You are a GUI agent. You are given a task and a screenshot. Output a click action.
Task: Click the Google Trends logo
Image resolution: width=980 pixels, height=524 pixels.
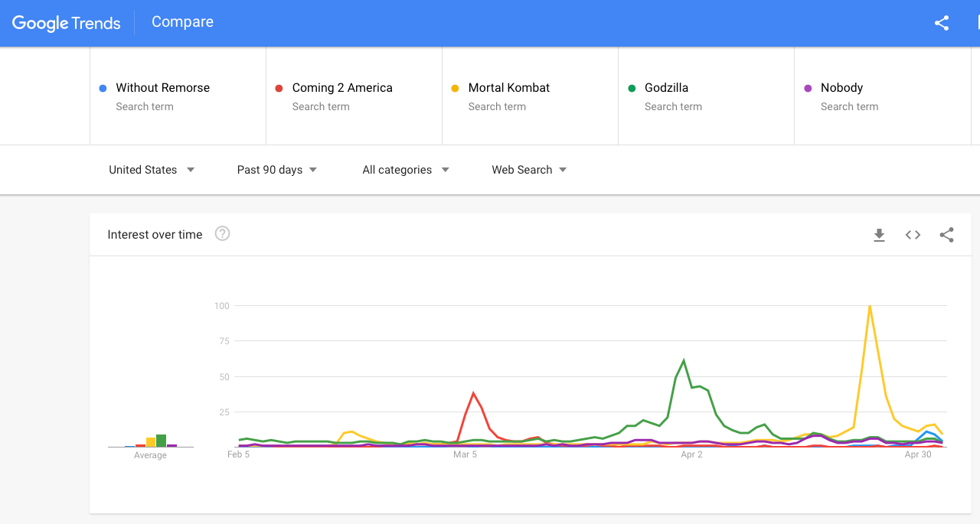(x=66, y=23)
